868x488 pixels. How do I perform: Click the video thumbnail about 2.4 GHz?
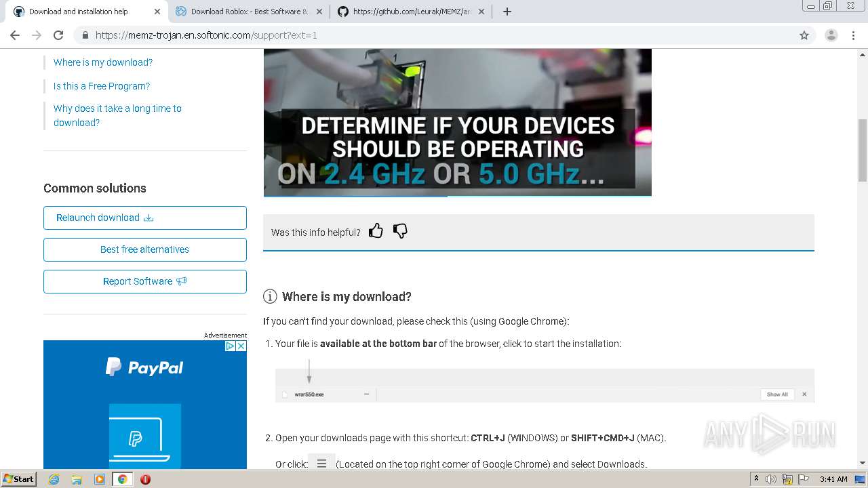(x=458, y=122)
